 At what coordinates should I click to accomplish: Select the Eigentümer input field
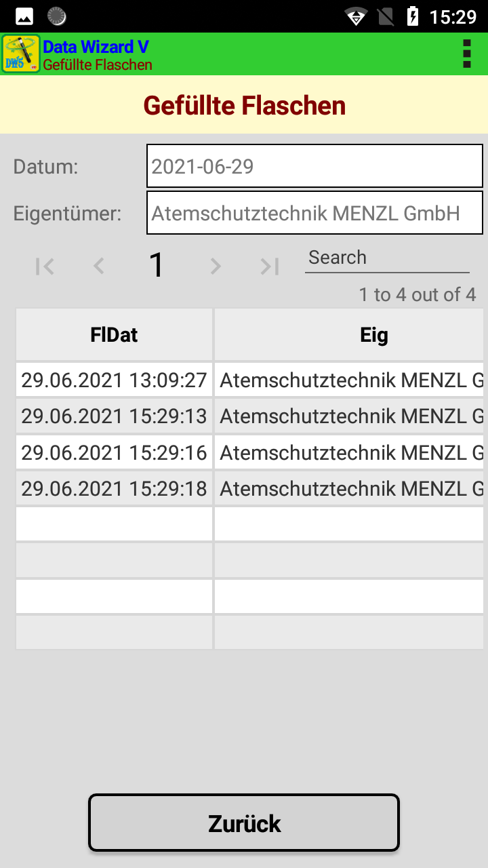[x=314, y=213]
